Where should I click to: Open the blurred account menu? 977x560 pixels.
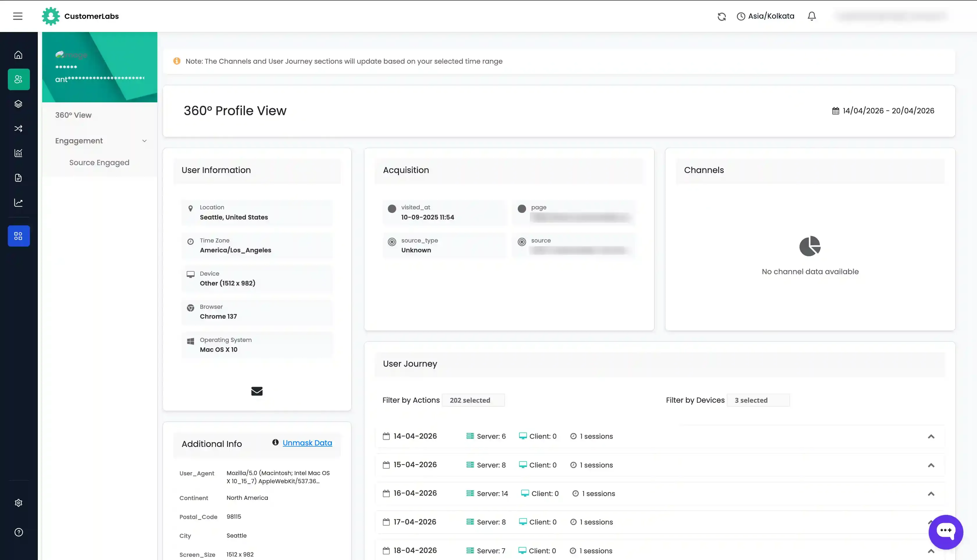point(891,16)
